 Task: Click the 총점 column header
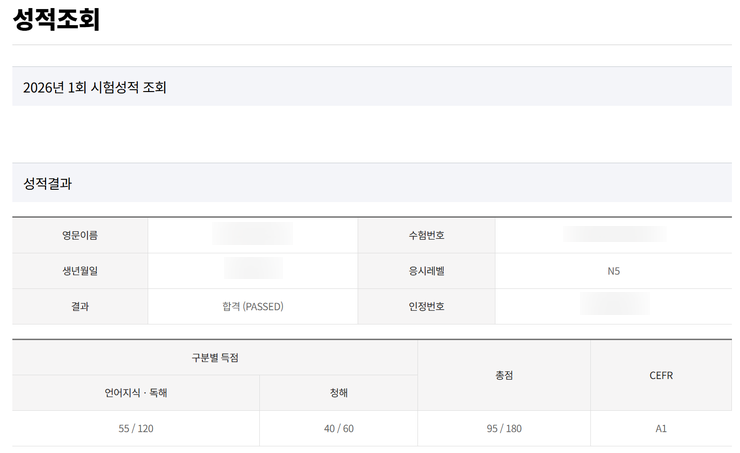(x=504, y=375)
